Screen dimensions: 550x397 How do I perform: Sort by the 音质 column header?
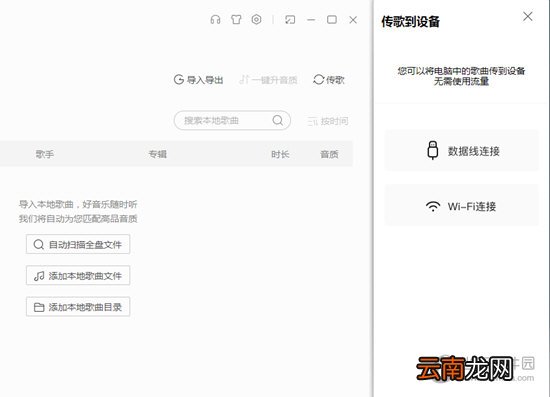point(329,154)
